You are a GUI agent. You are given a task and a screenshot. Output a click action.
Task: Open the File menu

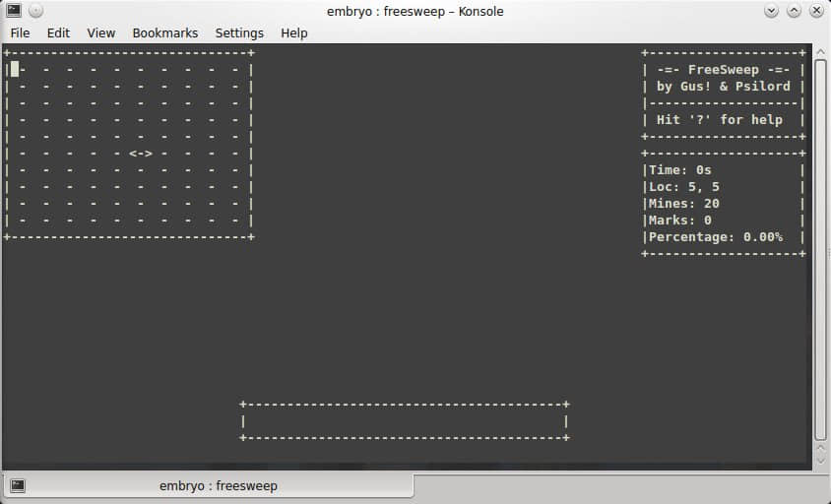pyautogui.click(x=20, y=32)
